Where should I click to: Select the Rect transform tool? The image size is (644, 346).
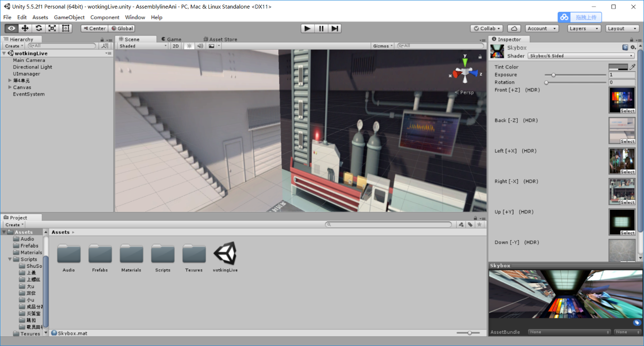(x=66, y=28)
